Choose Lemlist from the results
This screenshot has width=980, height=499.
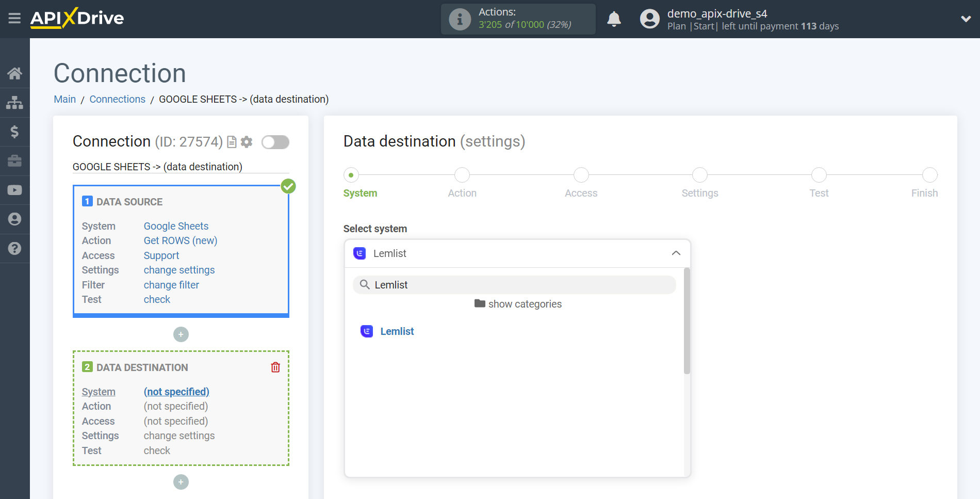point(397,331)
